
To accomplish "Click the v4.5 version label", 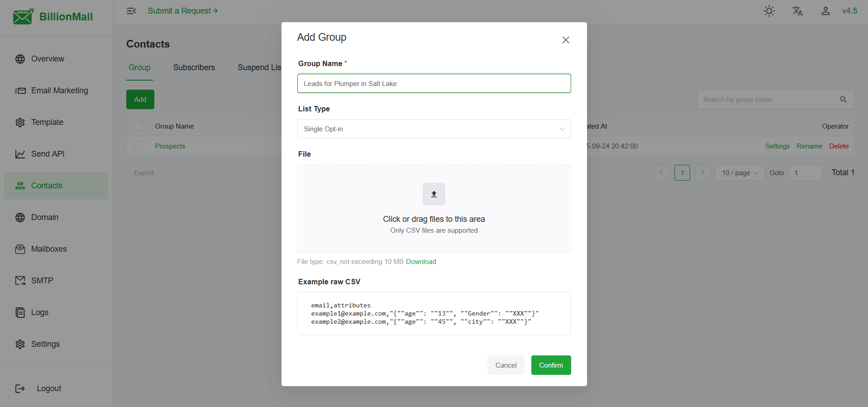I will point(849,11).
